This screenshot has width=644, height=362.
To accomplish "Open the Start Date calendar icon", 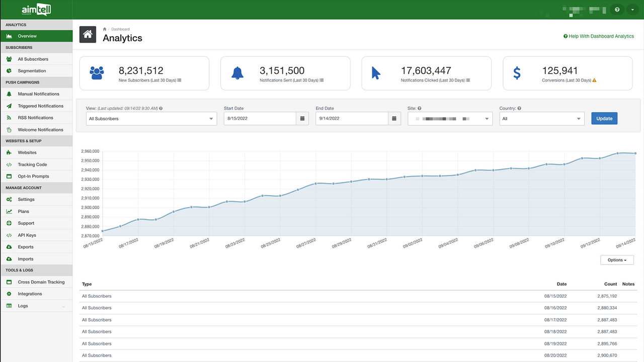I will (302, 118).
